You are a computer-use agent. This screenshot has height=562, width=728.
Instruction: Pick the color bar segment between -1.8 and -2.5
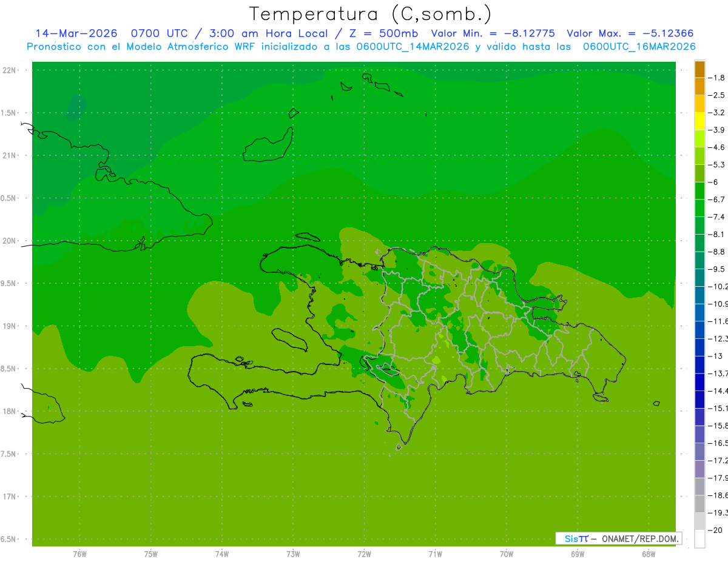point(699,87)
